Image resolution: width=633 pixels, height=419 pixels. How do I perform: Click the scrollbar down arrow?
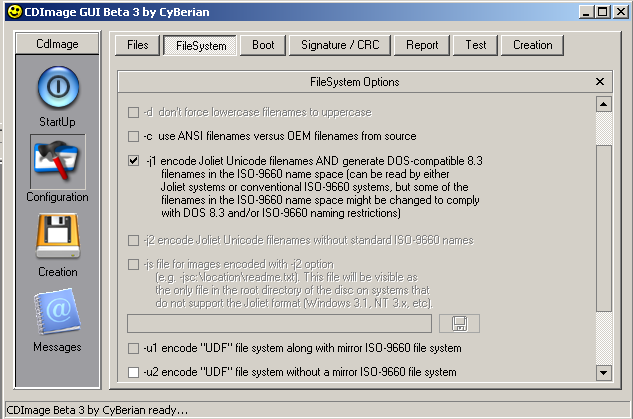(604, 373)
